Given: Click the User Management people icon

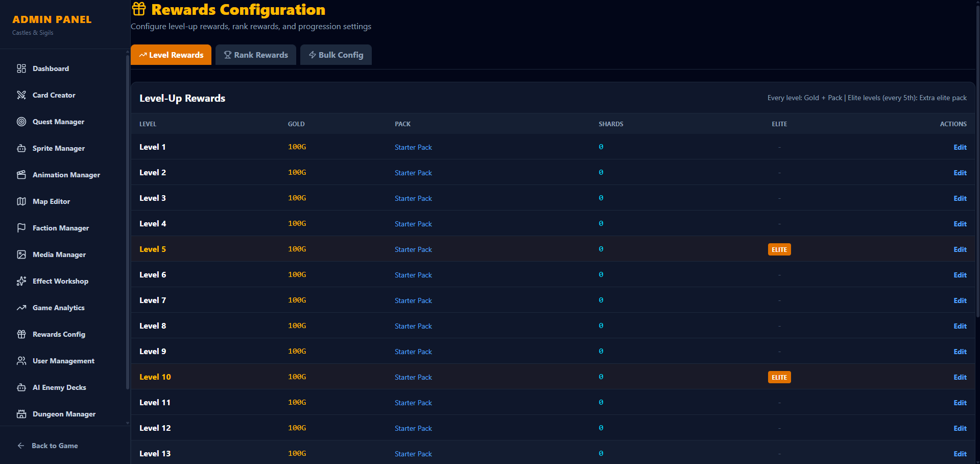Looking at the screenshot, I should click(x=21, y=361).
